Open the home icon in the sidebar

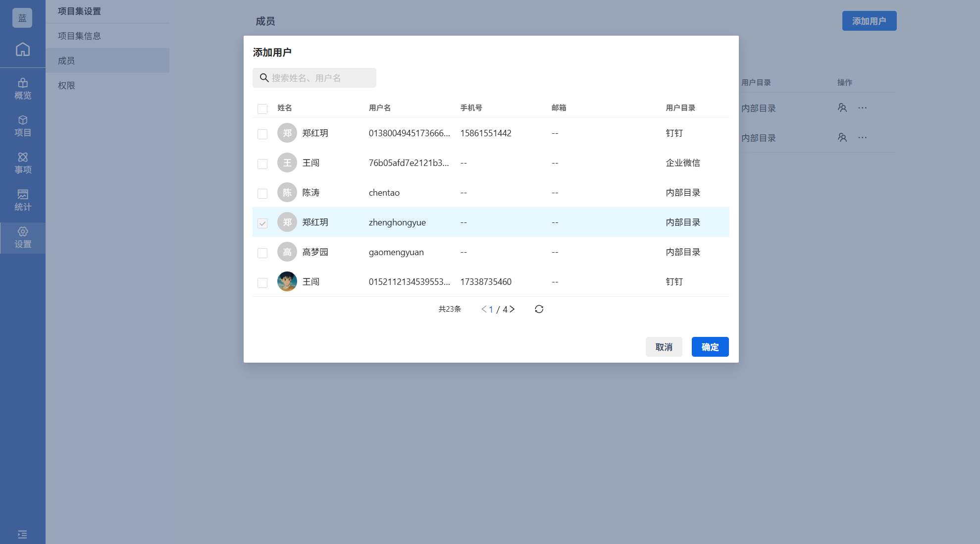[23, 50]
